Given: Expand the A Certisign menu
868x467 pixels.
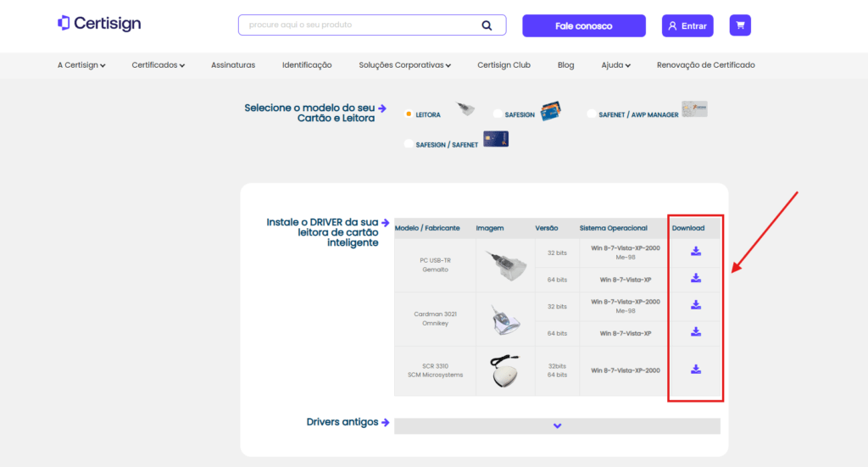Looking at the screenshot, I should click(x=81, y=65).
